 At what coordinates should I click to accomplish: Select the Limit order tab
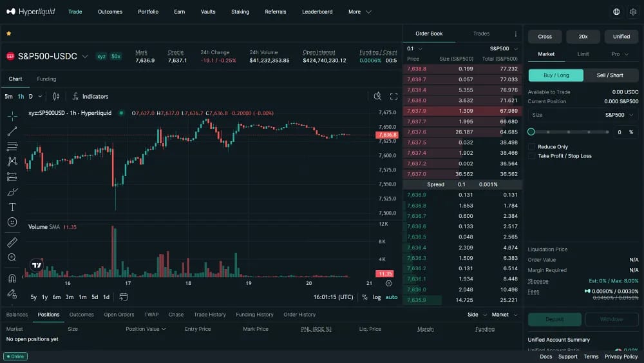pos(583,54)
